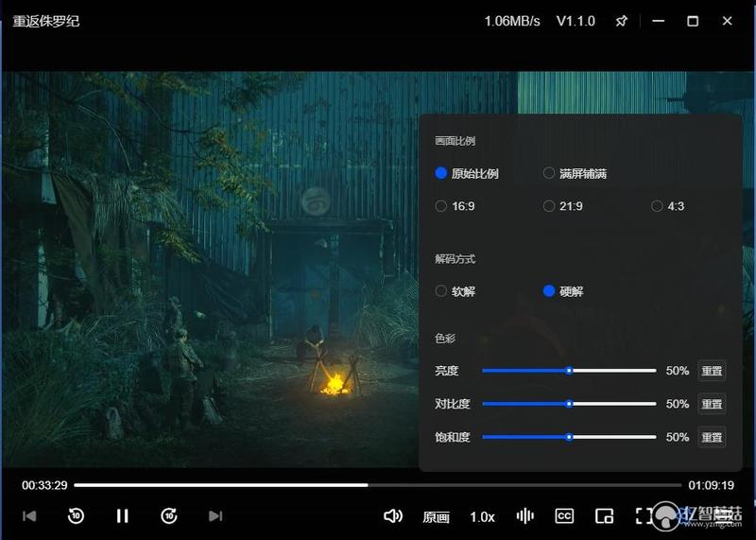Click the 对比度 contrast slider handle
Viewport: 756px width, 540px height.
pyautogui.click(x=569, y=404)
